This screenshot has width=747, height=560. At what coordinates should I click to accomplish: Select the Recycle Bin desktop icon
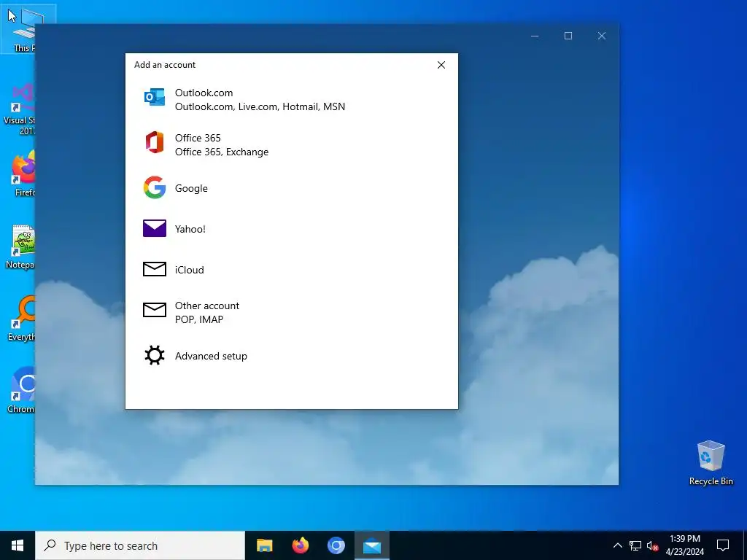(711, 462)
